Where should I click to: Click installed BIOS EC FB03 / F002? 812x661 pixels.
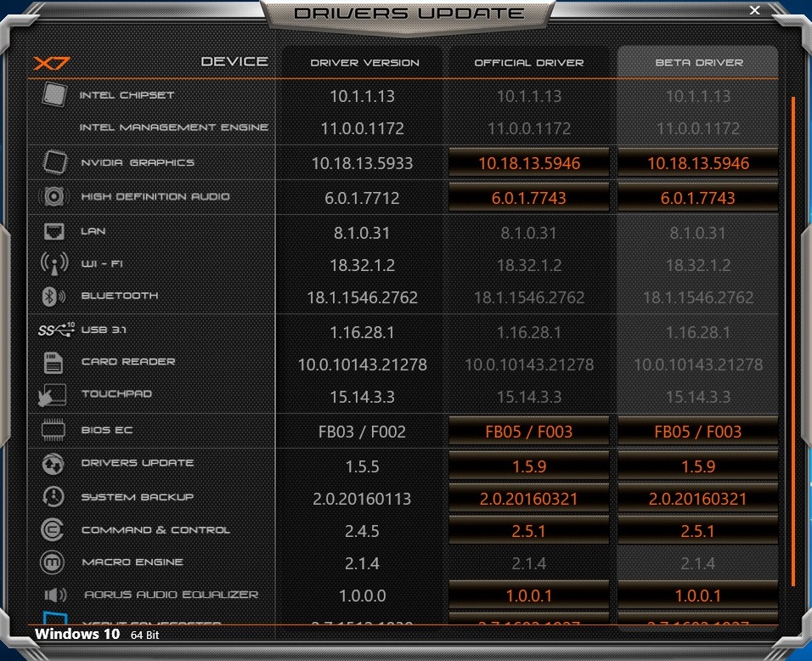[362, 431]
